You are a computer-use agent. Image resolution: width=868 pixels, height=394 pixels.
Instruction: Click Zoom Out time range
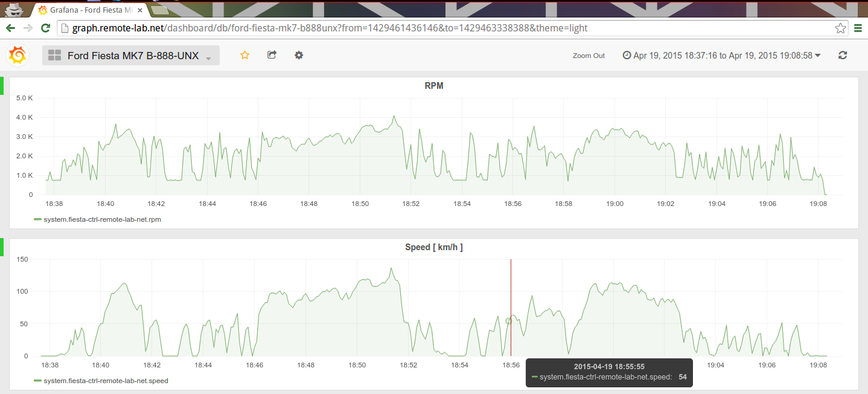[x=589, y=56]
